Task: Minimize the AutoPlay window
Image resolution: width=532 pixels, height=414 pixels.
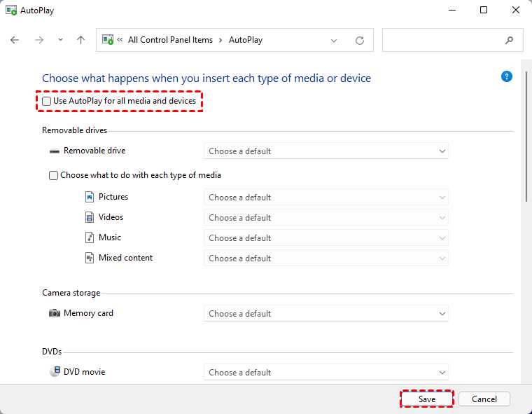Action: click(x=452, y=11)
